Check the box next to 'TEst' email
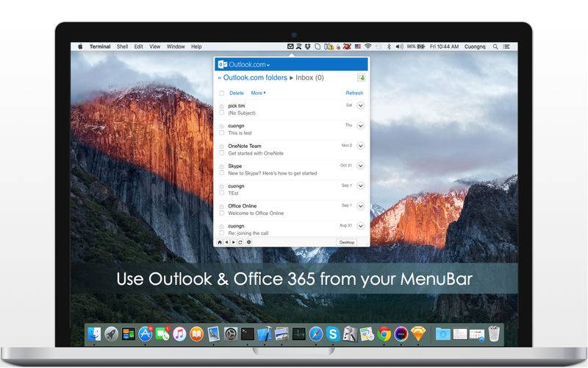Image resolution: width=588 pixels, height=368 pixels. click(222, 193)
